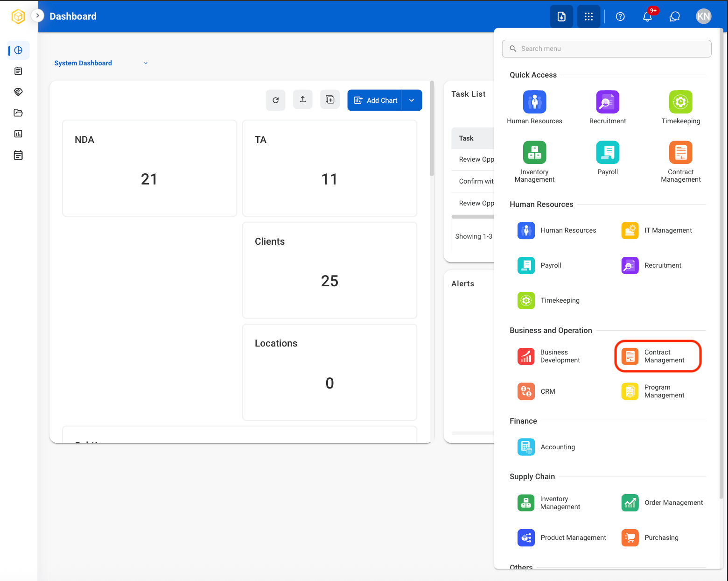The width and height of the screenshot is (728, 581).
Task: Select Payroll under Human Resources section
Action: [x=540, y=265]
